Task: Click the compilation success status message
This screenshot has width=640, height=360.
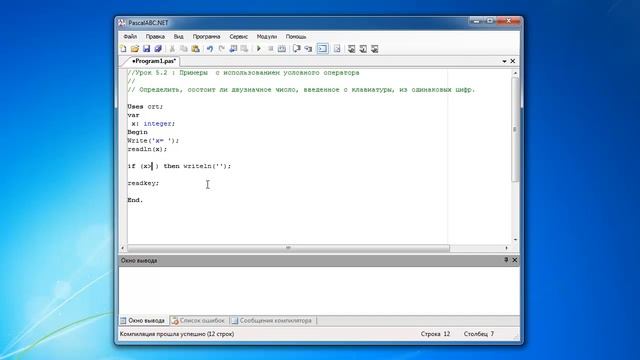Action: (x=177, y=334)
